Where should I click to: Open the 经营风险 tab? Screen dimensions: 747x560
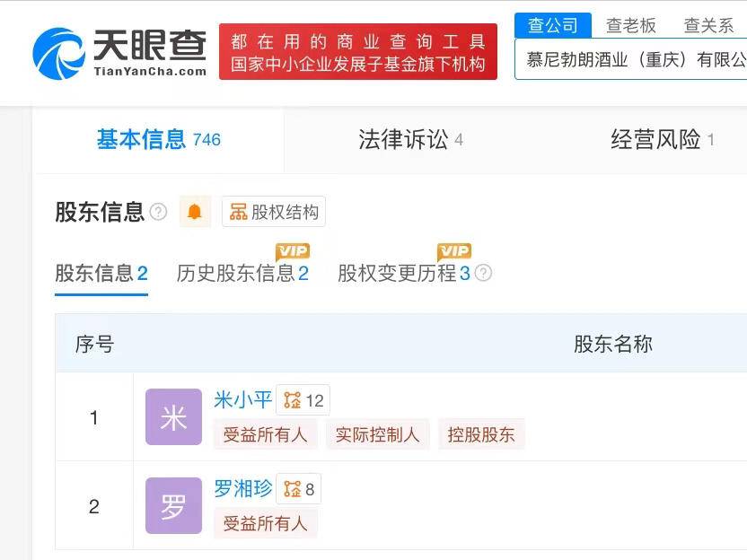pos(663,140)
